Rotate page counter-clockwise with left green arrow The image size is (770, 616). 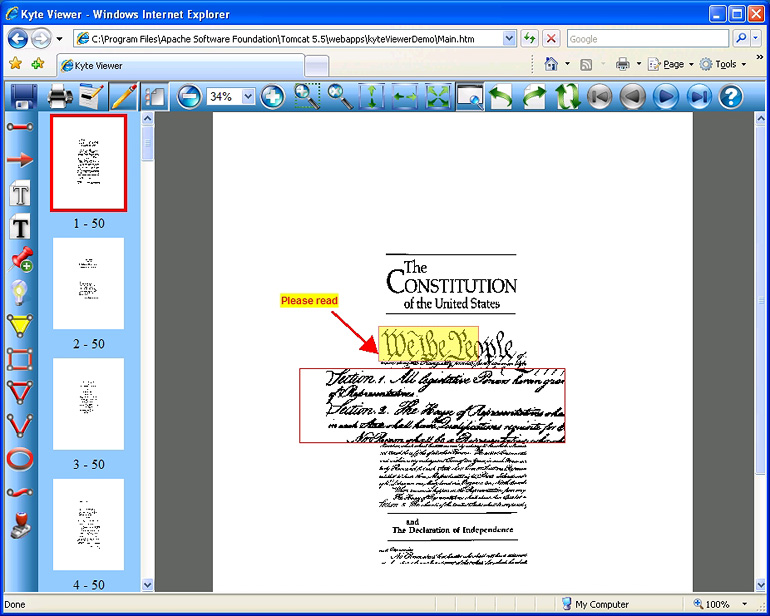pos(501,96)
